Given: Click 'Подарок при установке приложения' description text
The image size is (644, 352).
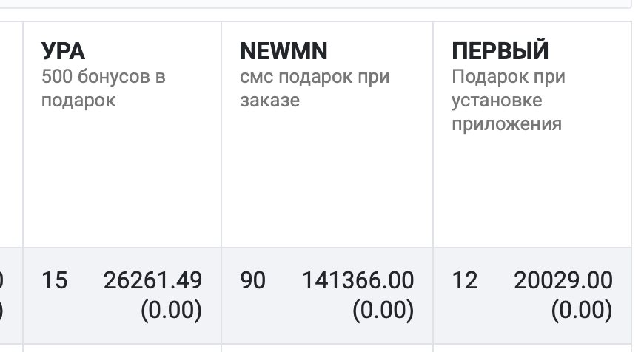Looking at the screenshot, I should pyautogui.click(x=508, y=100).
